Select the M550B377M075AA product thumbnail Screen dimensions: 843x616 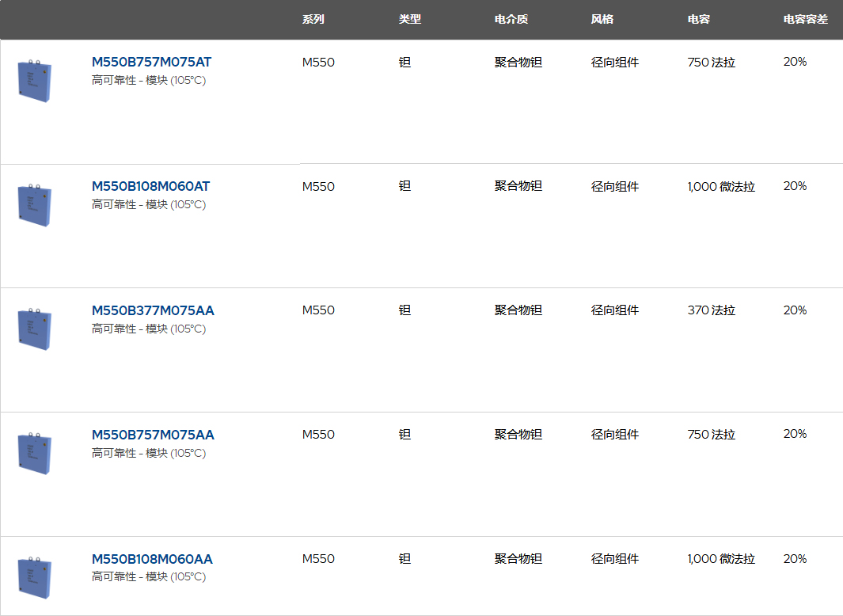pyautogui.click(x=35, y=329)
